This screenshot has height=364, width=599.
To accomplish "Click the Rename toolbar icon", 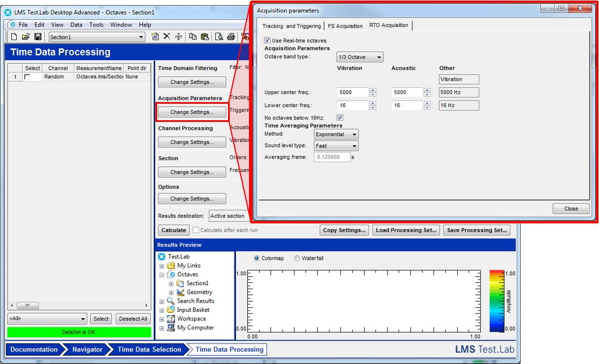I will tap(178, 36).
